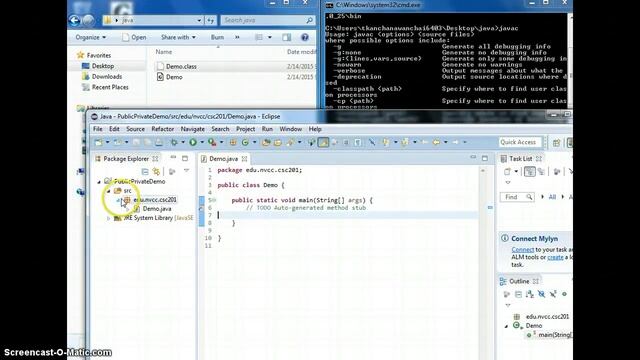
Task: Click the Quick Access field
Action: tap(520, 142)
